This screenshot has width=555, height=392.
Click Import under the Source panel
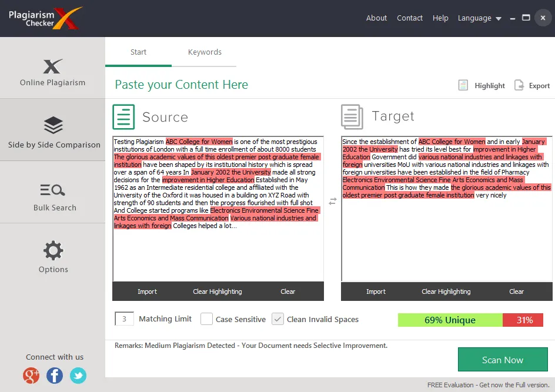[147, 292]
